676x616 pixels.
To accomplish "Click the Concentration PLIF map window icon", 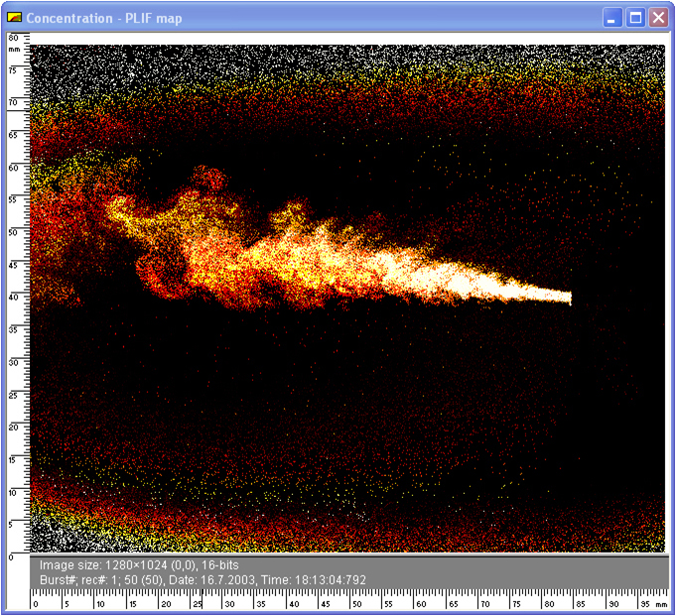I will tap(15, 17).
